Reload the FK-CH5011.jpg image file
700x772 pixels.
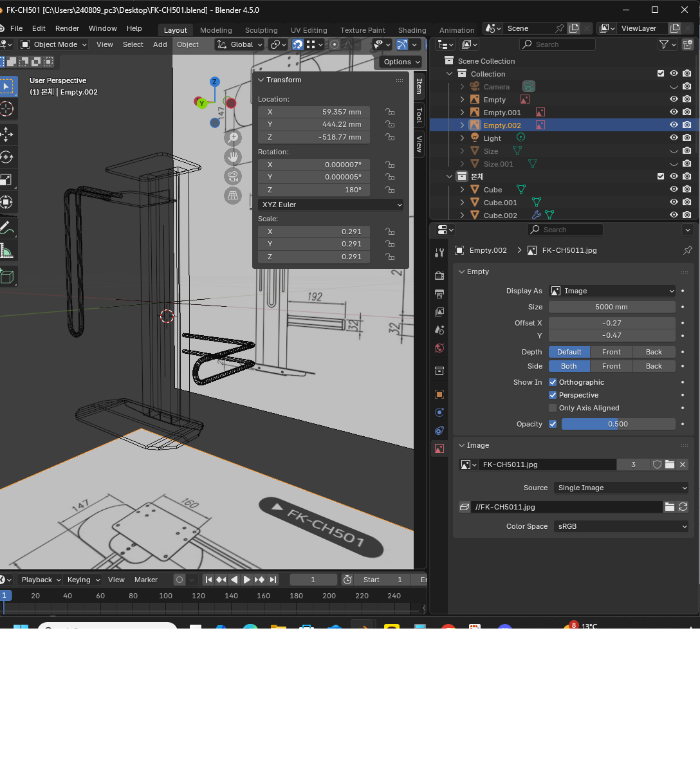point(683,507)
